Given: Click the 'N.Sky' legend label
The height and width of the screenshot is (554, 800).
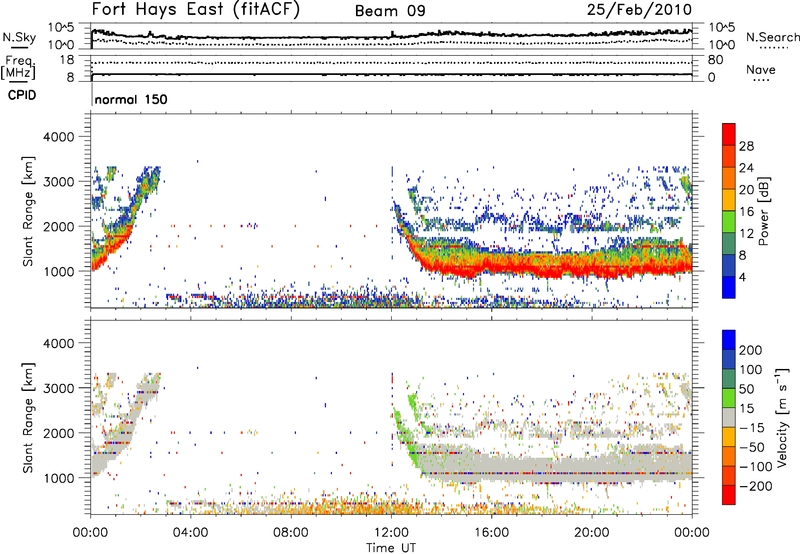Looking at the screenshot, I should (x=19, y=37).
